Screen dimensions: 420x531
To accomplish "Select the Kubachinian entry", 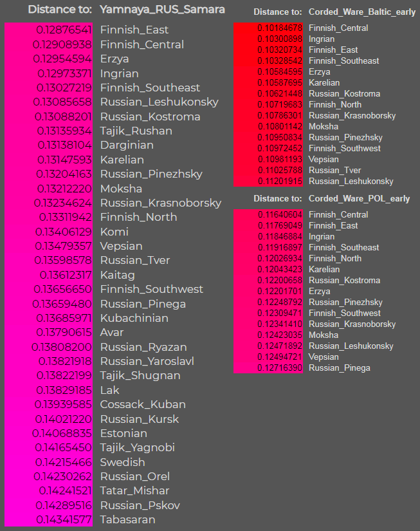I will pos(134,319).
